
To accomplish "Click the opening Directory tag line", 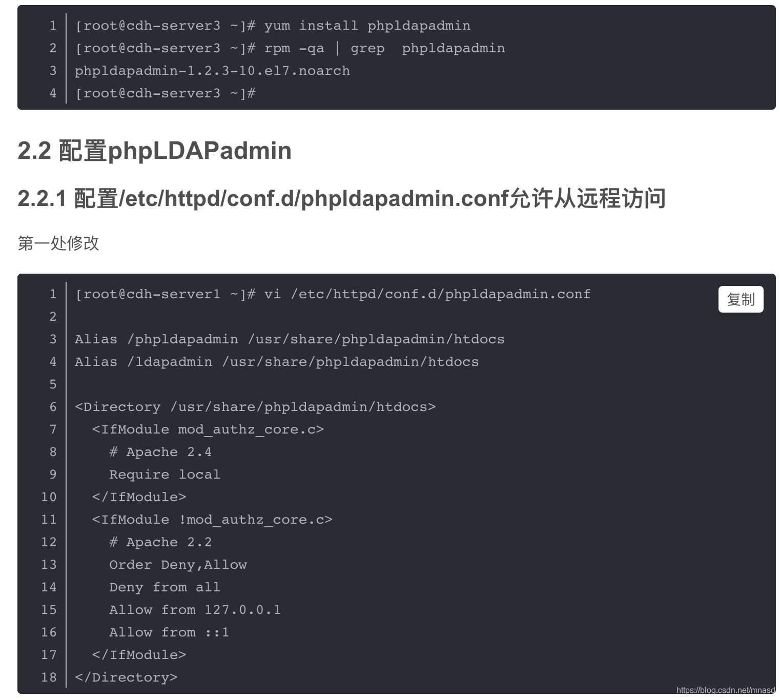I will point(255,407).
